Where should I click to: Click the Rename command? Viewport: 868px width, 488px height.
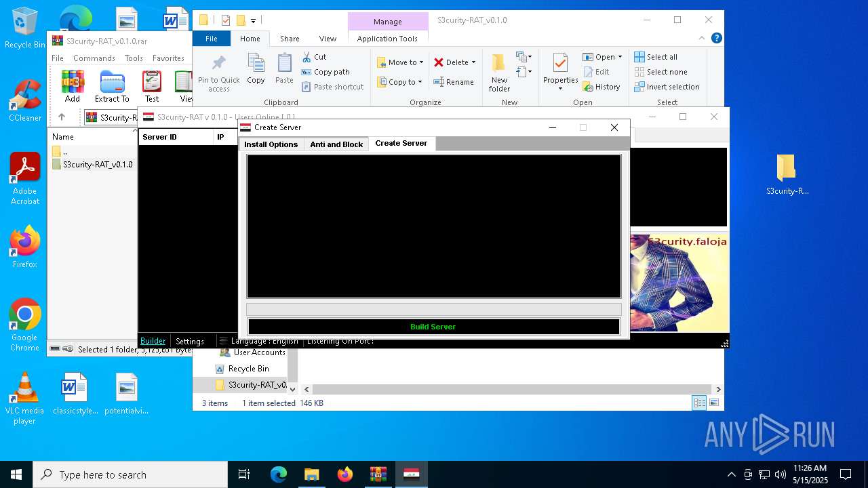click(x=454, y=82)
